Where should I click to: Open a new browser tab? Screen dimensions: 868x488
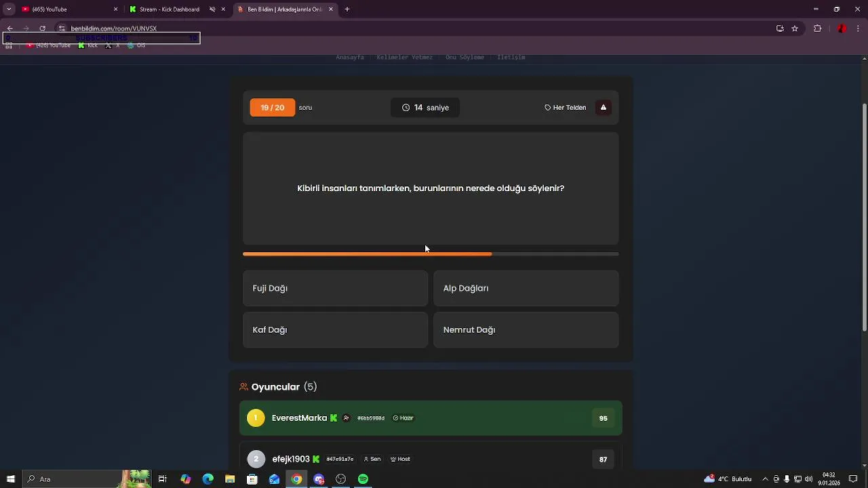pyautogui.click(x=347, y=9)
